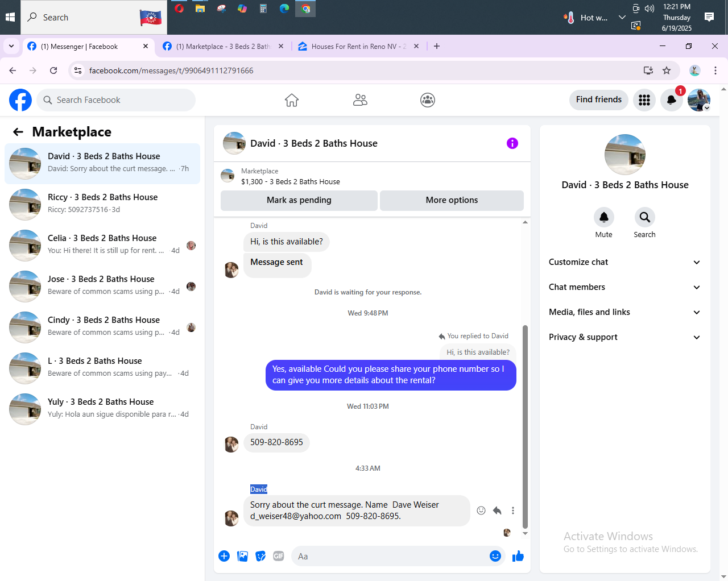Click the chat scrollbar up arrow
This screenshot has height=581, width=728.
[x=525, y=222]
